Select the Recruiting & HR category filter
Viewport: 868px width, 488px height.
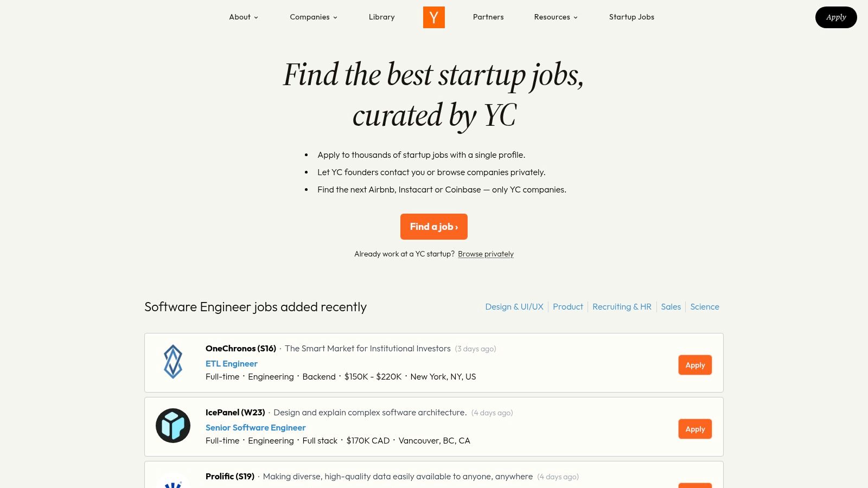622,306
